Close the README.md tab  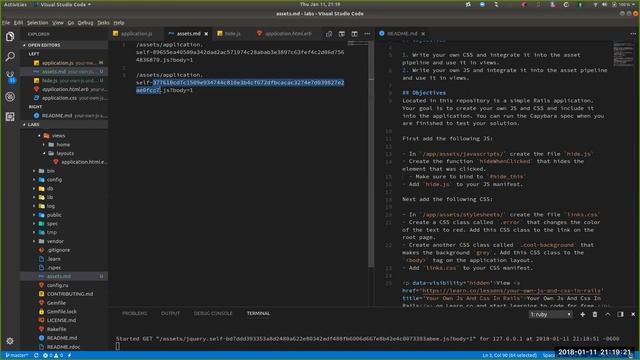tap(423, 34)
